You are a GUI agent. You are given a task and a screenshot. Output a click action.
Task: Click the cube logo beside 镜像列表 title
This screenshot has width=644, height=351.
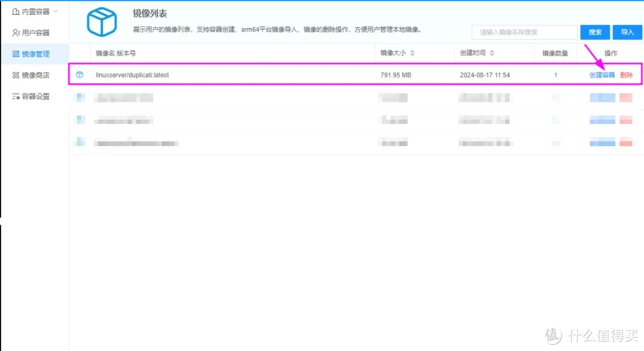point(101,21)
